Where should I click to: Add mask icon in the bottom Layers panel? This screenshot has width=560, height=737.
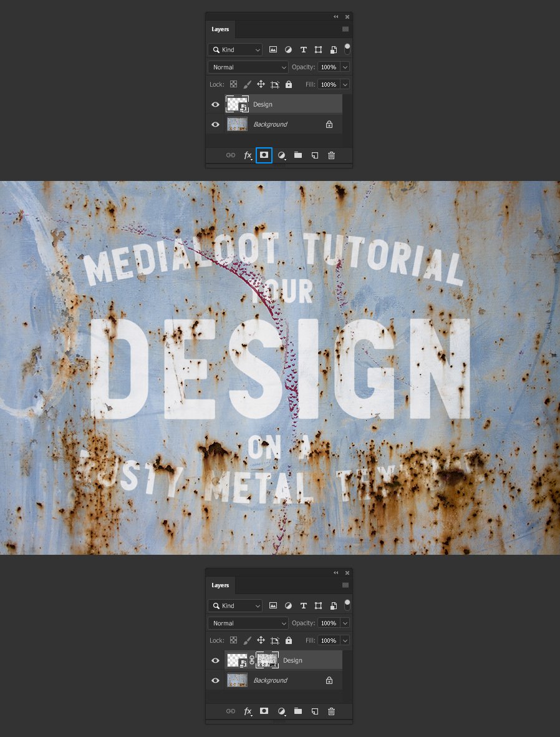coord(264,711)
